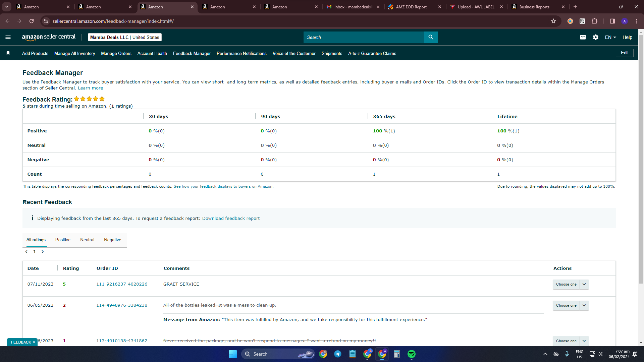Open the settings gear icon

596,37
